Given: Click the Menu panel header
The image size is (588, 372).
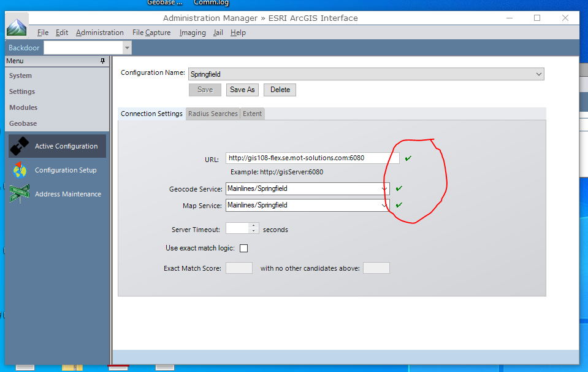Looking at the screenshot, I should [x=57, y=61].
